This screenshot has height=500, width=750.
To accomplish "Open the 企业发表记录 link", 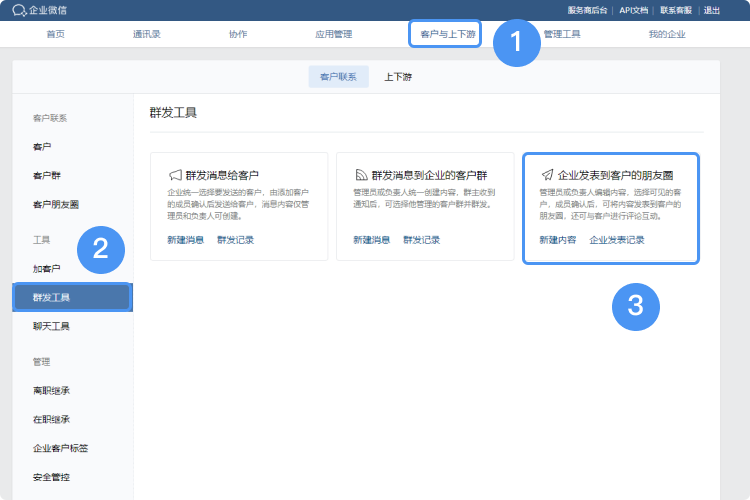I will point(617,240).
